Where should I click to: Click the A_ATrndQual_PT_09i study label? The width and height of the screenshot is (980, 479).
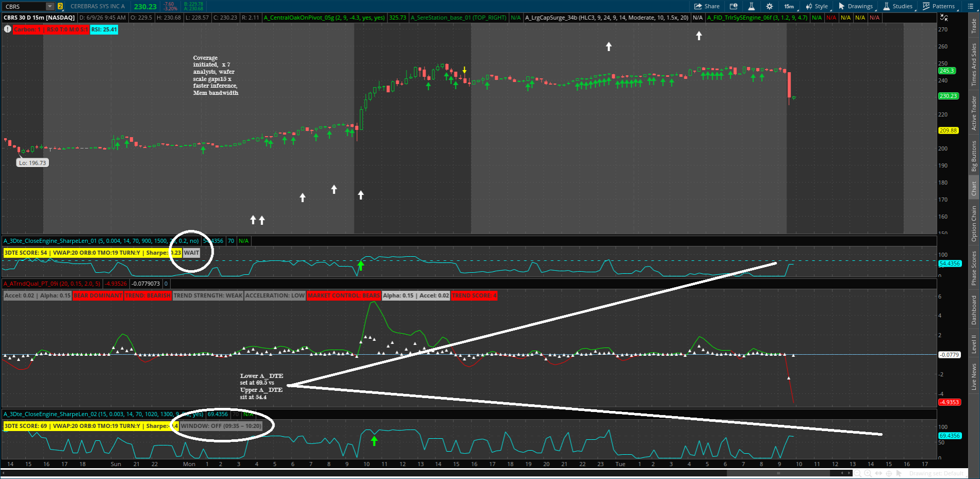point(52,284)
